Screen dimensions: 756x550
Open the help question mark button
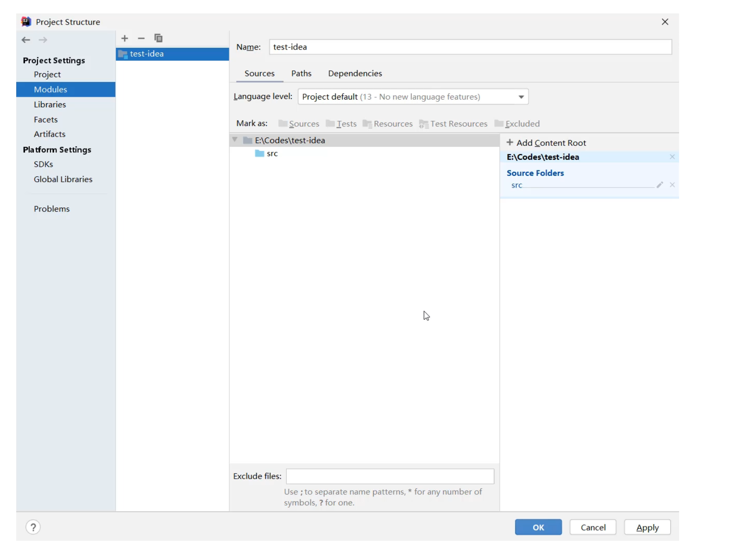point(33,527)
